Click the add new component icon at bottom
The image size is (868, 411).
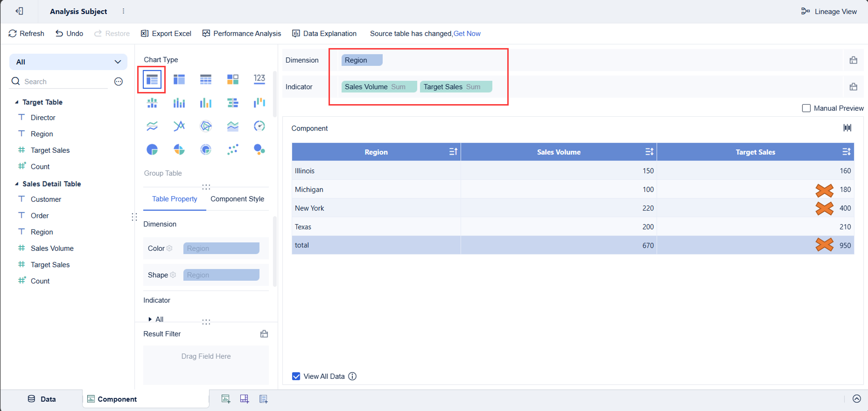click(x=226, y=398)
